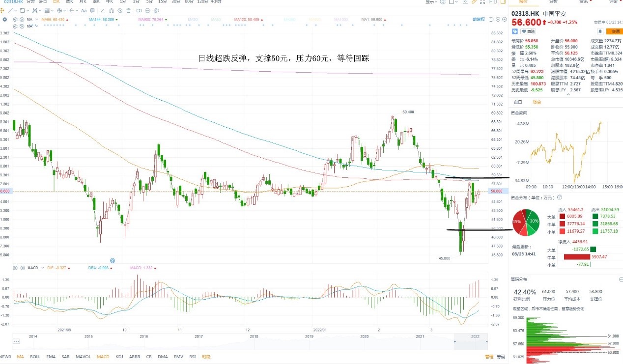Select the RSI indicator at bottom
Viewport: 623px width, 364px height.
(193, 357)
